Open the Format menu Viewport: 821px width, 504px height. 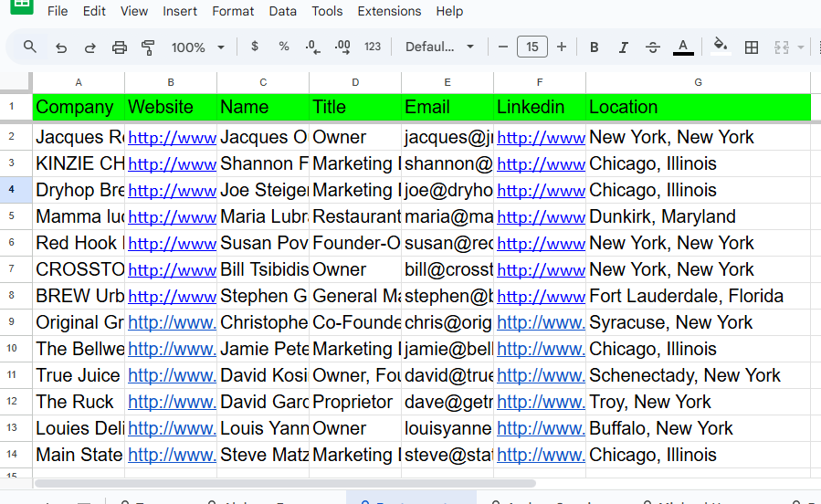pyautogui.click(x=233, y=11)
